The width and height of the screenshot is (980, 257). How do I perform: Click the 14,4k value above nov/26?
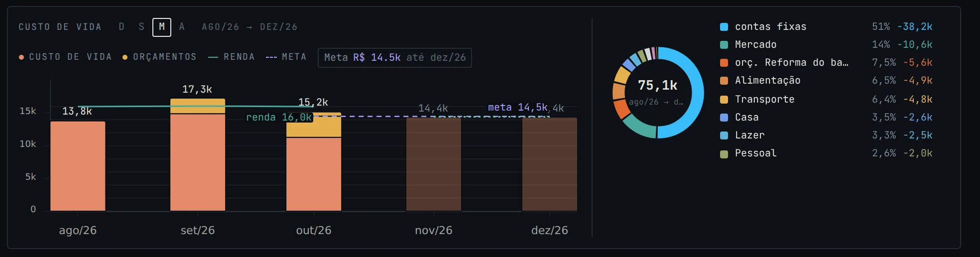click(x=433, y=108)
